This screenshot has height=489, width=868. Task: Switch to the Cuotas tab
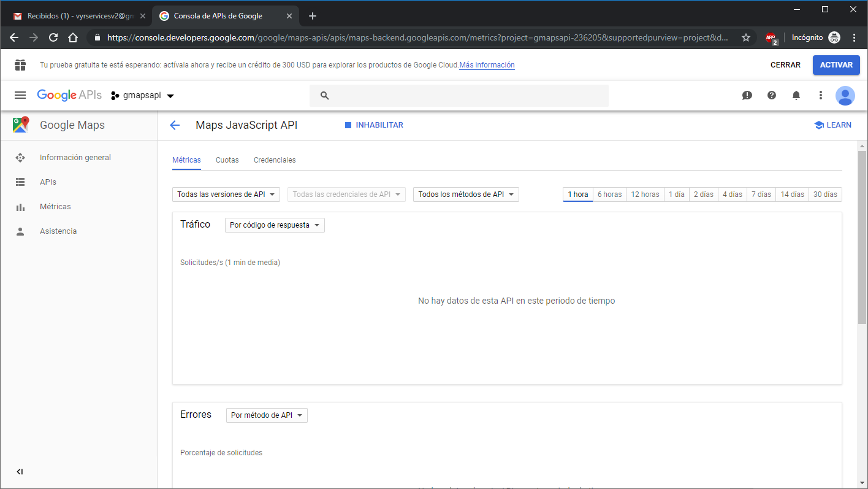tap(227, 160)
